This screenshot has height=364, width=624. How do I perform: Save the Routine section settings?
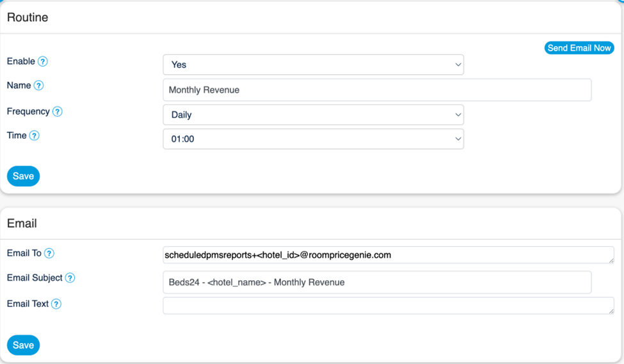23,176
